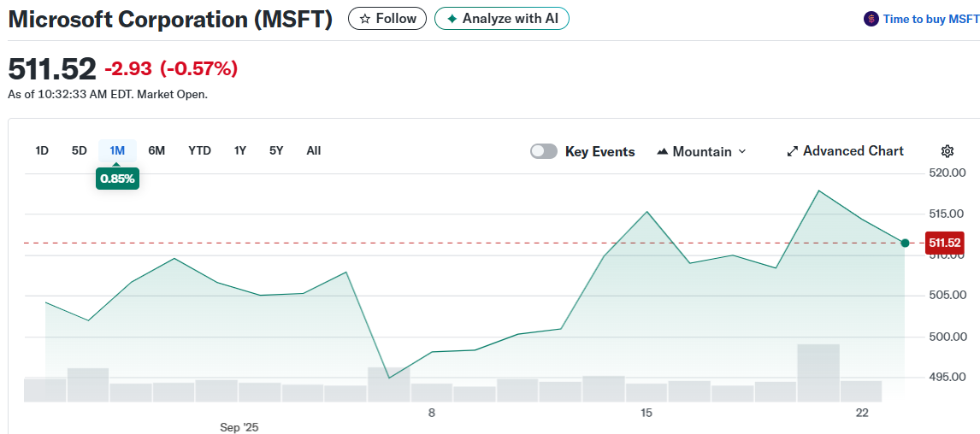Click the purple Time to buy MSFT icon
The image size is (980, 434).
(871, 19)
